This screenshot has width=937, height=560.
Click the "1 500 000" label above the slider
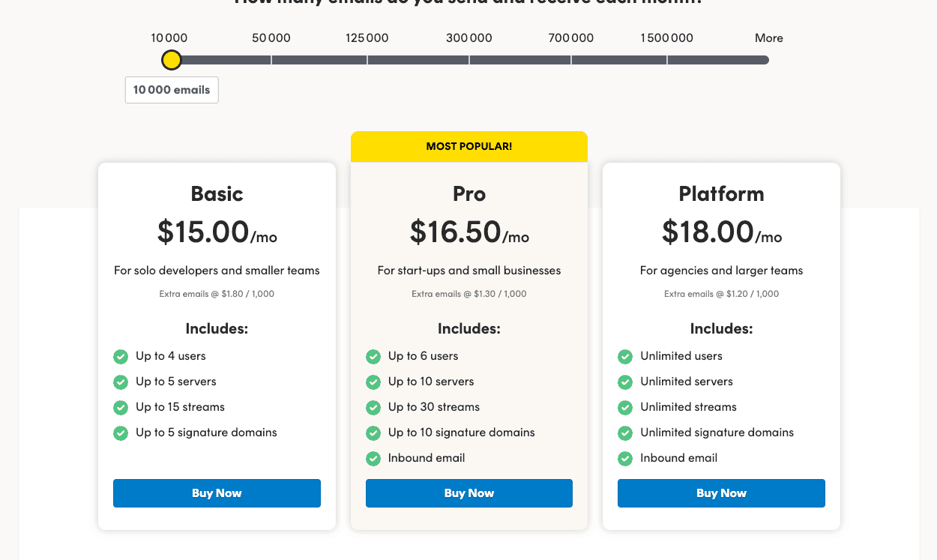click(x=666, y=37)
